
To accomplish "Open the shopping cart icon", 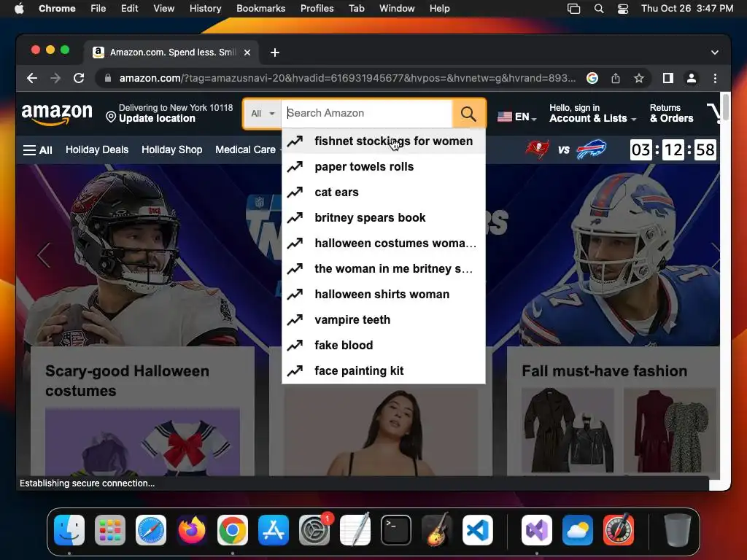I will click(x=713, y=113).
